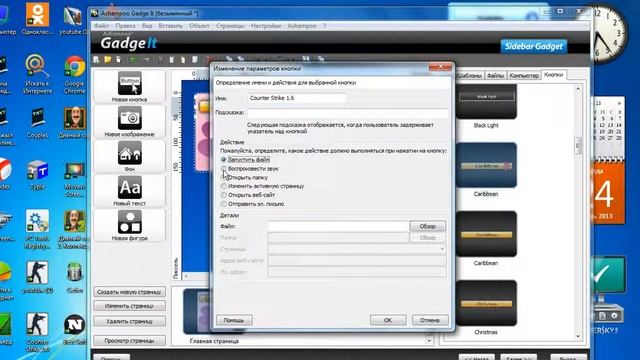
Task: Click the Новое изображение camera tool
Action: (x=129, y=121)
